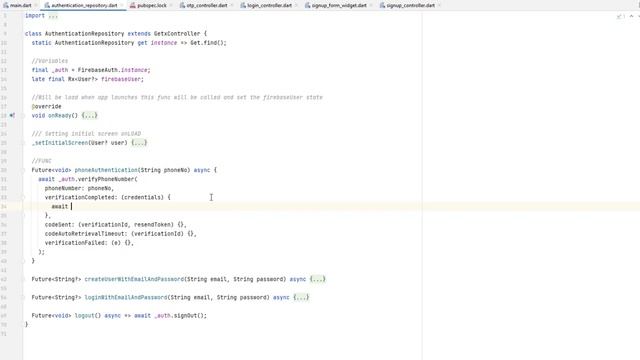Click the codeSent callback line
The height and width of the screenshot is (360, 640).
click(116, 224)
